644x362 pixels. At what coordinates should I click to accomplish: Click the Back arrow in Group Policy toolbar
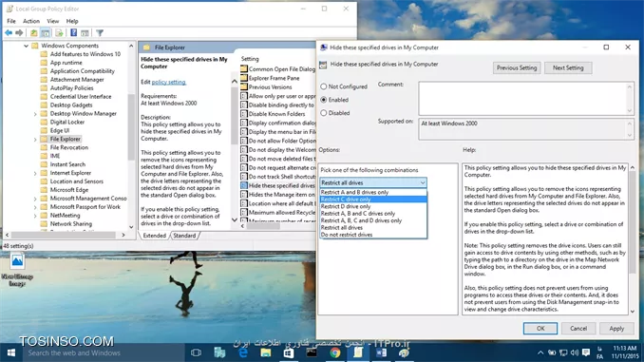pos(9,33)
